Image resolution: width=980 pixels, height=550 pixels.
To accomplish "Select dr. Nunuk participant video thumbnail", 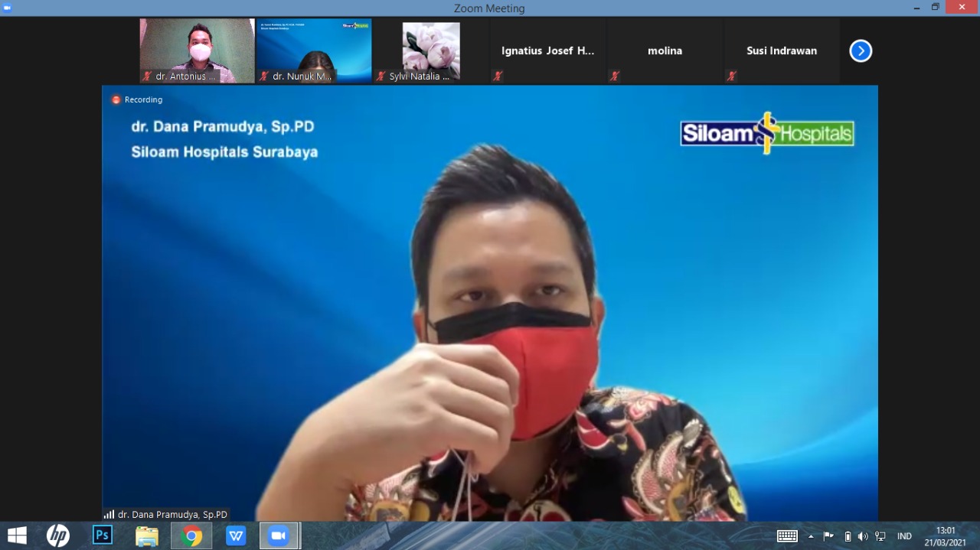I will pos(314,51).
